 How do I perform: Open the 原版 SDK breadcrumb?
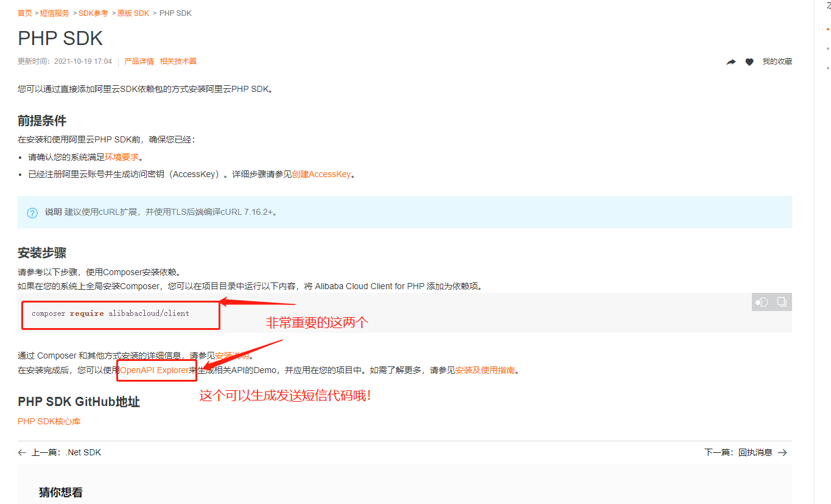click(133, 13)
